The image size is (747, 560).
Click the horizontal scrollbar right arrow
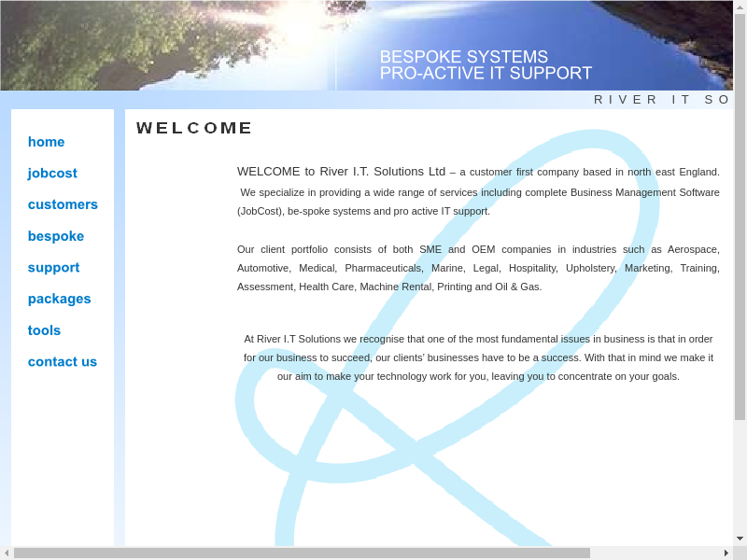[x=726, y=553]
